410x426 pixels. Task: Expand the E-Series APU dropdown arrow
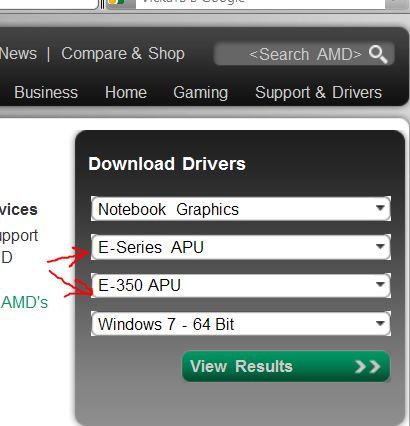point(380,246)
